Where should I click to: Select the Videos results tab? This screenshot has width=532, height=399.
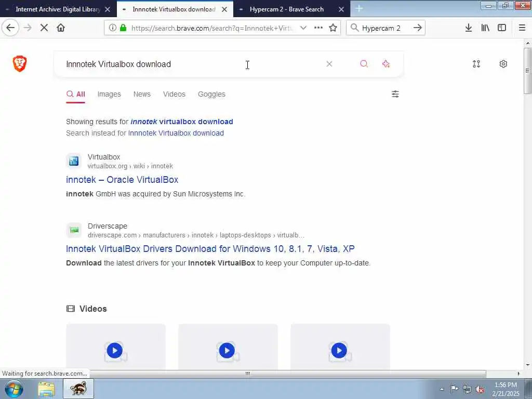click(x=174, y=94)
